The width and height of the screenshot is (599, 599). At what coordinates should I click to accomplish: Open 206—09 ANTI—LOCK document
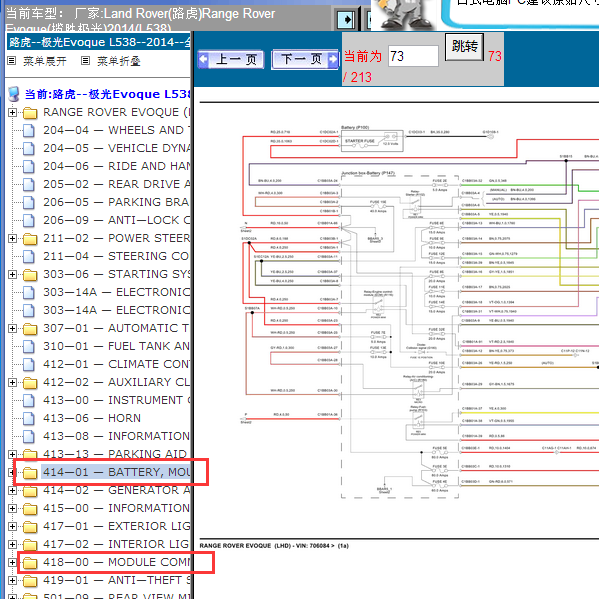[x=117, y=220]
